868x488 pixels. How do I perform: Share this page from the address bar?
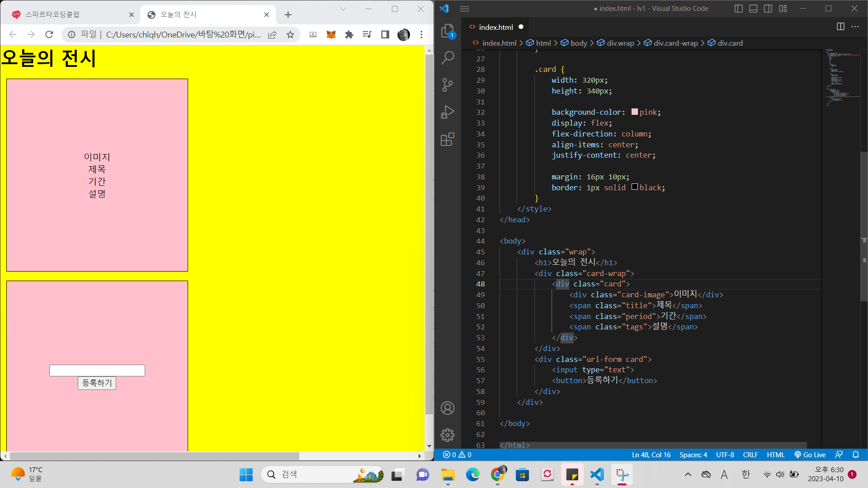coord(272,35)
